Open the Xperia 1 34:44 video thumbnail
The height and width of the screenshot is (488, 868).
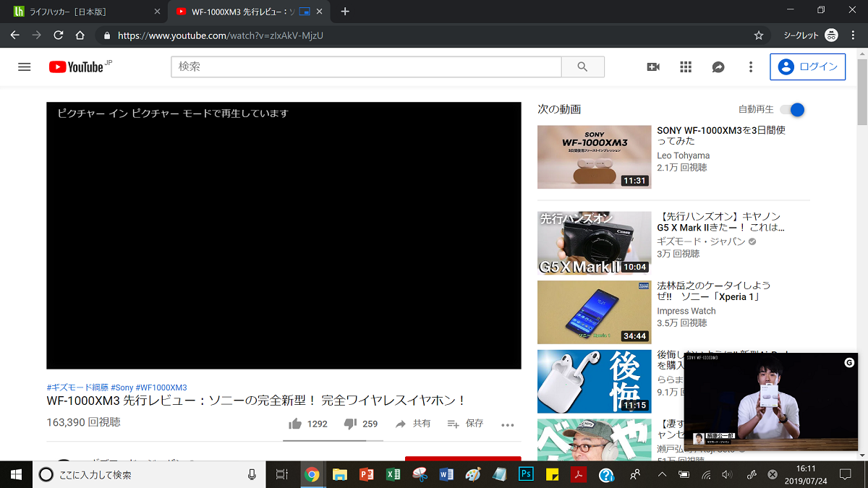595,312
